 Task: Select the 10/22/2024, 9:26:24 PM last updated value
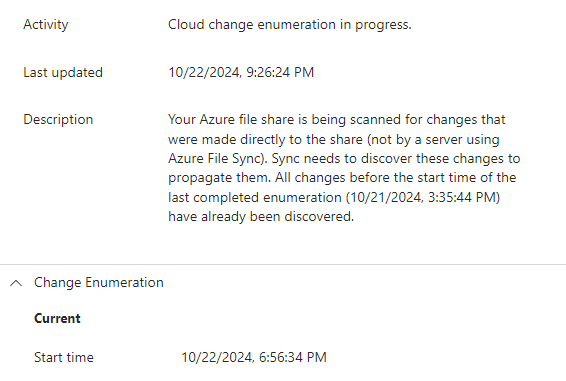tap(241, 72)
